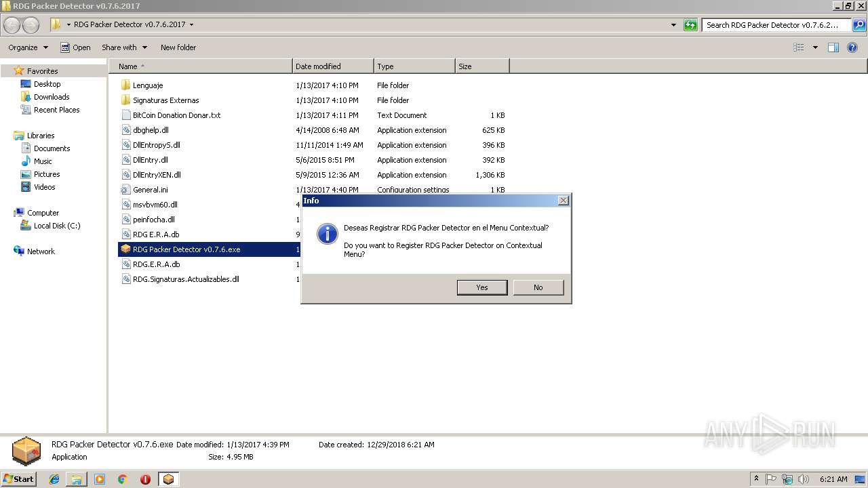Screen dimensions: 868x488
Task: Click the address bar refresh button
Action: pos(690,25)
